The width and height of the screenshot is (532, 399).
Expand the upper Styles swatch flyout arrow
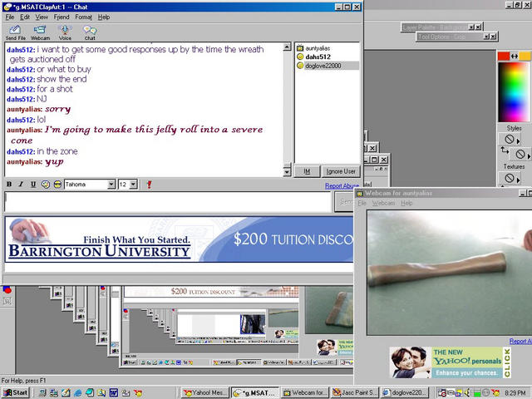click(x=518, y=140)
